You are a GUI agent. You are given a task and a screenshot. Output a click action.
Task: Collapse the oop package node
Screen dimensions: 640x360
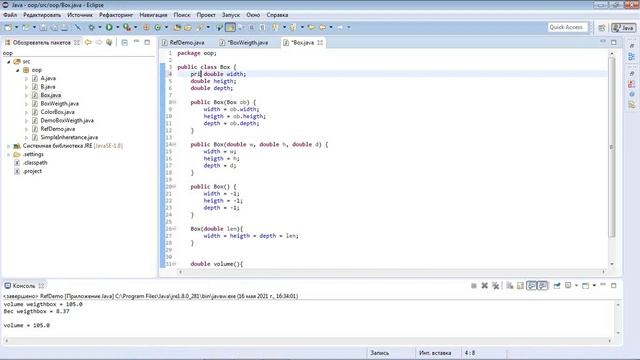tap(18, 70)
